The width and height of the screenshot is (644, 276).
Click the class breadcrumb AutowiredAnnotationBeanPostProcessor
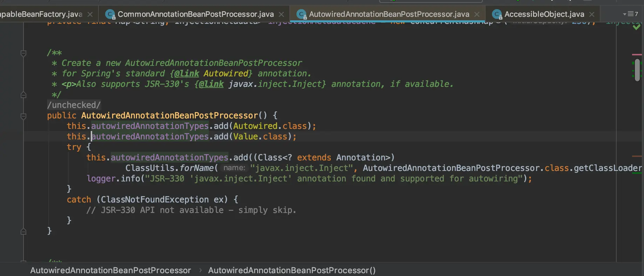click(x=110, y=270)
